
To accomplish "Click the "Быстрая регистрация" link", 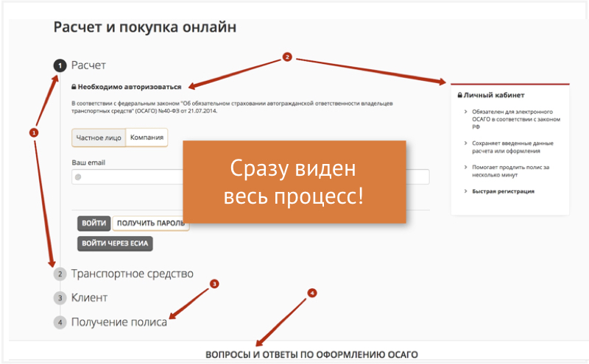I will (x=503, y=191).
